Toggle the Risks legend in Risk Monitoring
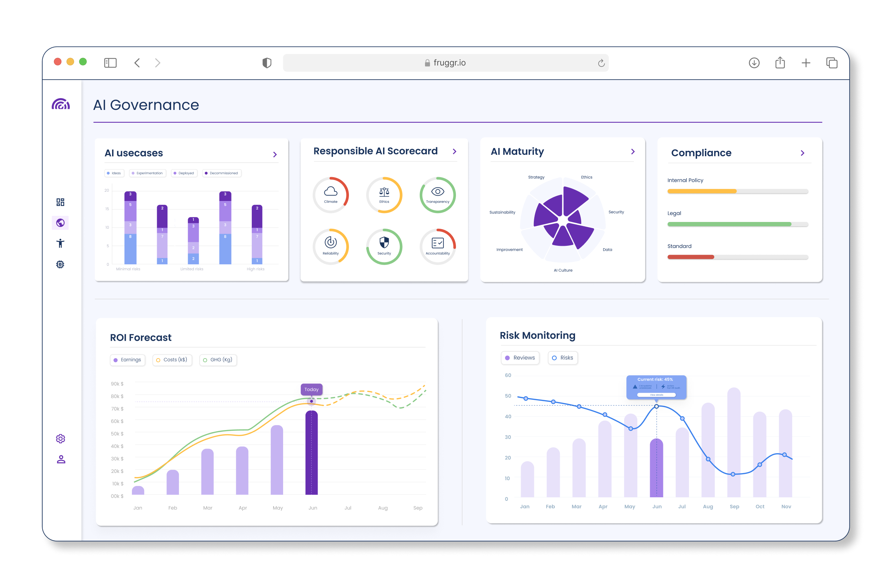 562,358
